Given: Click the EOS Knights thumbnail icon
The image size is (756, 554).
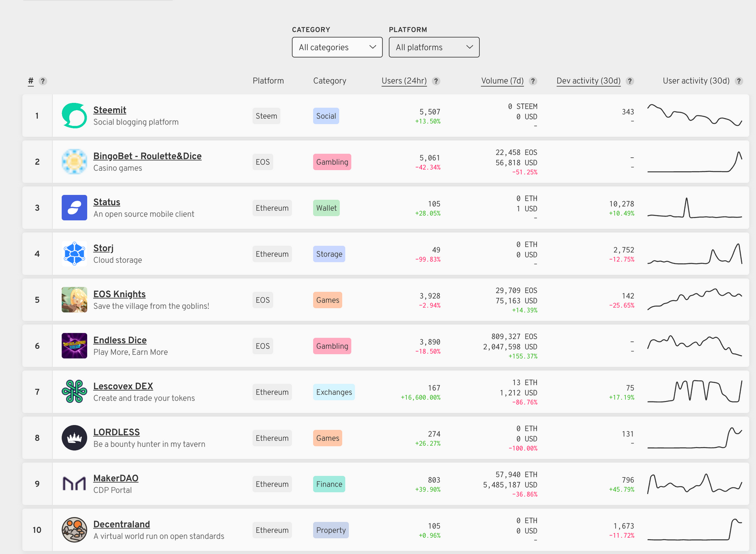Looking at the screenshot, I should coord(74,300).
